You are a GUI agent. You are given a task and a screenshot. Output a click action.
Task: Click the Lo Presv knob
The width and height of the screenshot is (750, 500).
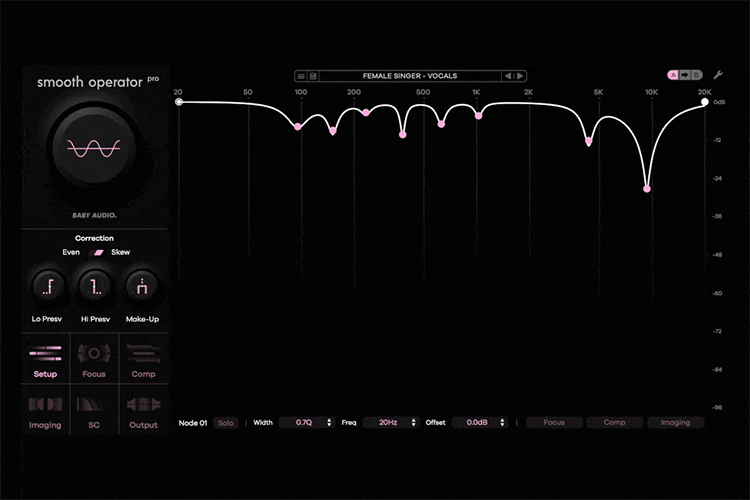pos(48,287)
